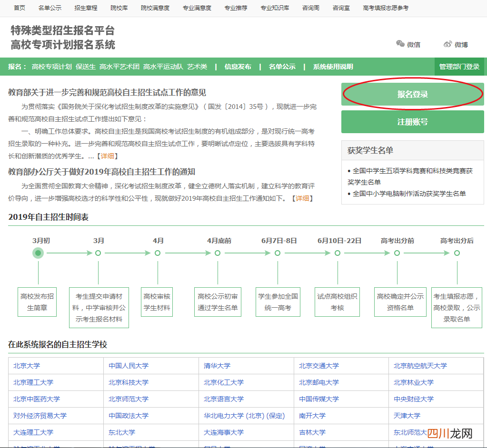Image resolution: width=487 pixels, height=448 pixels.
Task: Open the 大连理工大学 school link
Action: click(33, 432)
